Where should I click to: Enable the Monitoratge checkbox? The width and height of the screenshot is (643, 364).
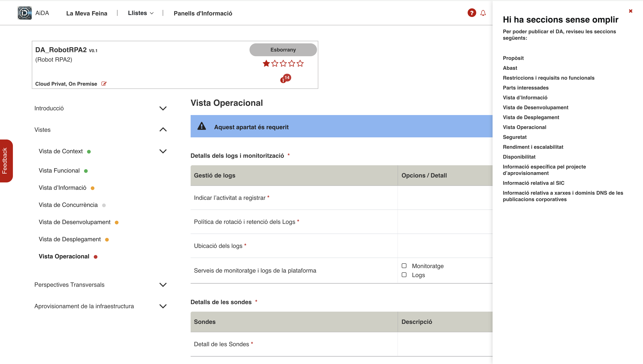point(404,266)
